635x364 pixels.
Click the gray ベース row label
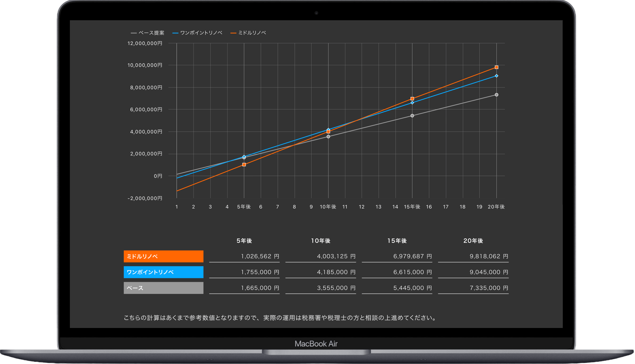pos(164,288)
